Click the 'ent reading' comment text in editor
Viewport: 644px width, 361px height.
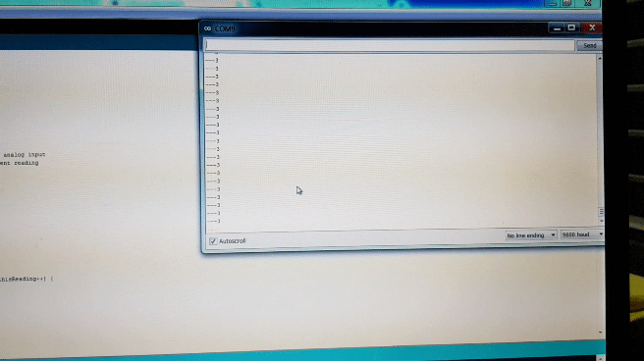20,163
